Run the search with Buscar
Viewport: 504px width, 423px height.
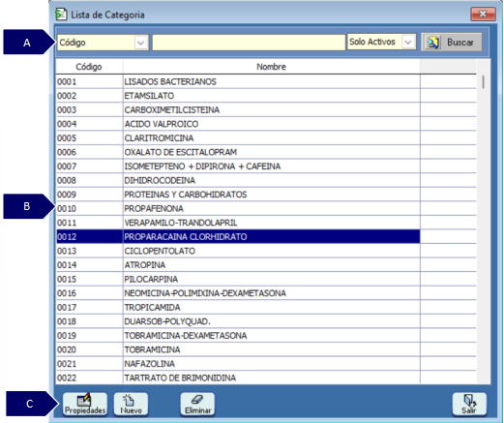coord(452,43)
